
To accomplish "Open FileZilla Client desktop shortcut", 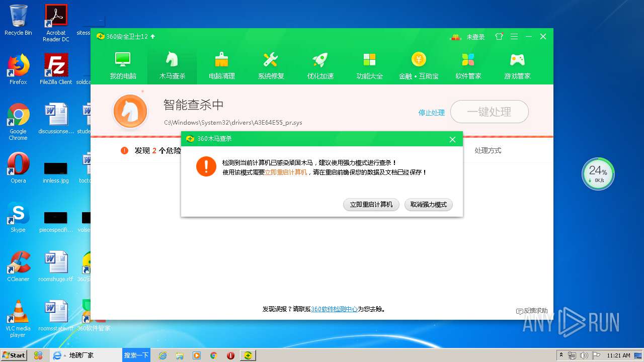I will [56, 69].
